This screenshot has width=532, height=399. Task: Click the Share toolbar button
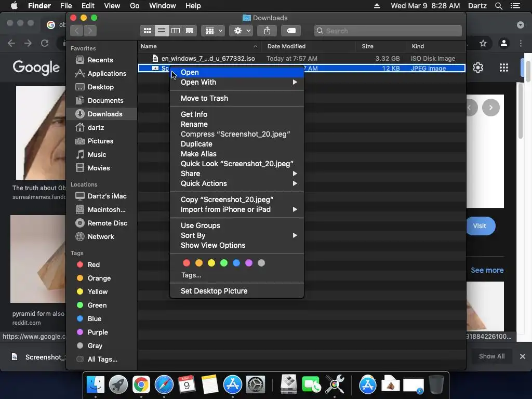pyautogui.click(x=268, y=31)
